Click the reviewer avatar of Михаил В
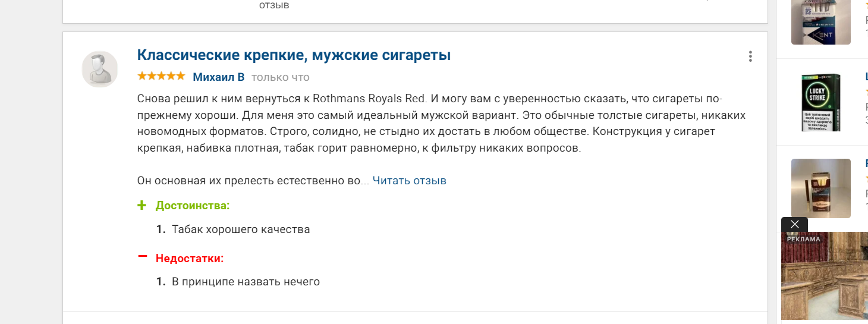 (x=100, y=69)
